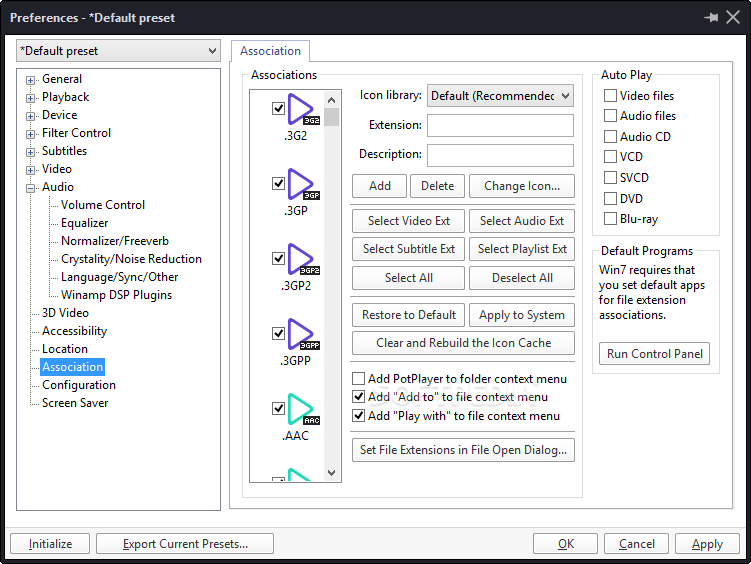
Task: Click the Extension input field
Action: (500, 125)
